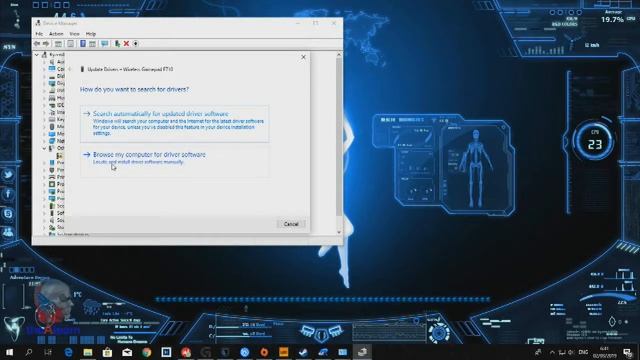This screenshot has height=360, width=640.
Task: Open the Twitter shortcut on desktop sidebar
Action: 8,175
